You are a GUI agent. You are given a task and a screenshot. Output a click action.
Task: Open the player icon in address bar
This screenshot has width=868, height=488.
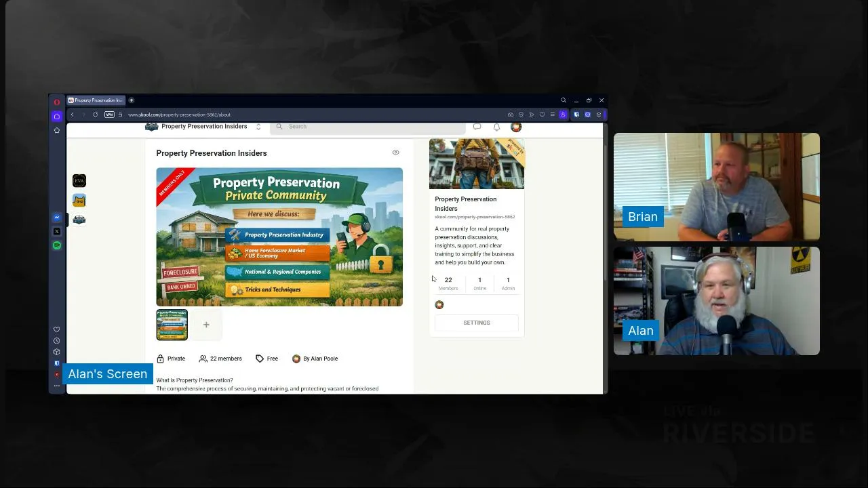(x=532, y=115)
